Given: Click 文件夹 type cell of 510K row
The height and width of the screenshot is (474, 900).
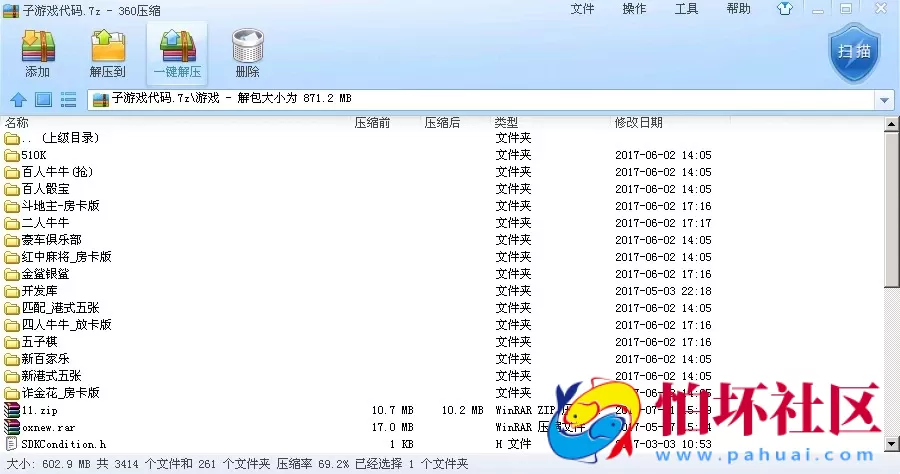Looking at the screenshot, I should coord(513,155).
